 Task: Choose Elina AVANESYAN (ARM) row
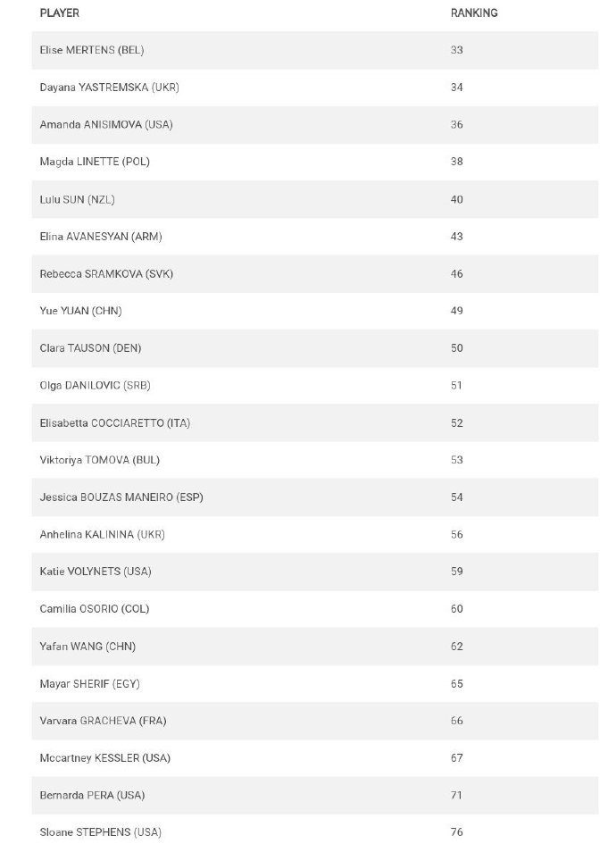(101, 237)
